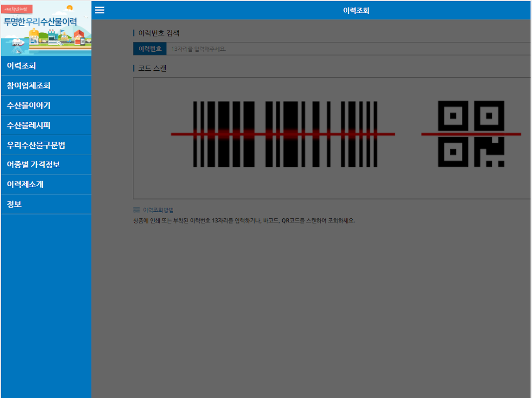Tap the QR code scan image

[x=471, y=134]
